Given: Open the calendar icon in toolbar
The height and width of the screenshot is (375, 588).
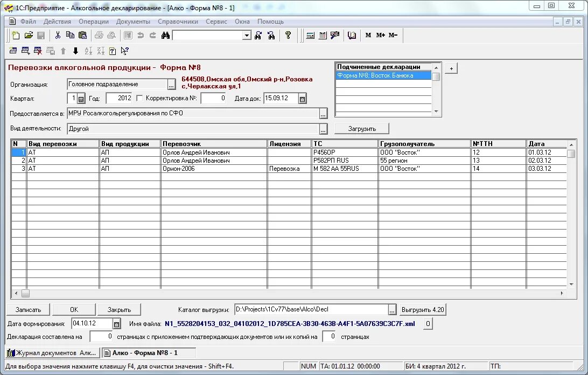Looking at the screenshot, I should pos(323,35).
